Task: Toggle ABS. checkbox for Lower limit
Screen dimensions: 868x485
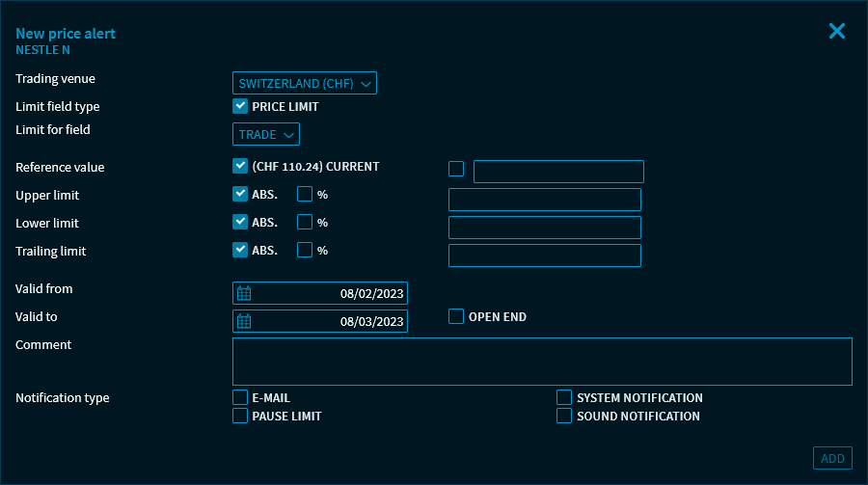Action: (240, 222)
